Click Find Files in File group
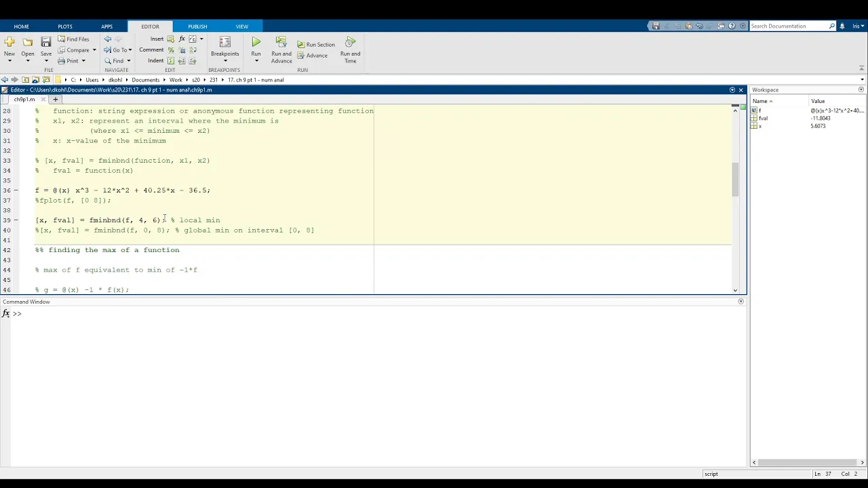This screenshot has width=868, height=488. click(73, 39)
